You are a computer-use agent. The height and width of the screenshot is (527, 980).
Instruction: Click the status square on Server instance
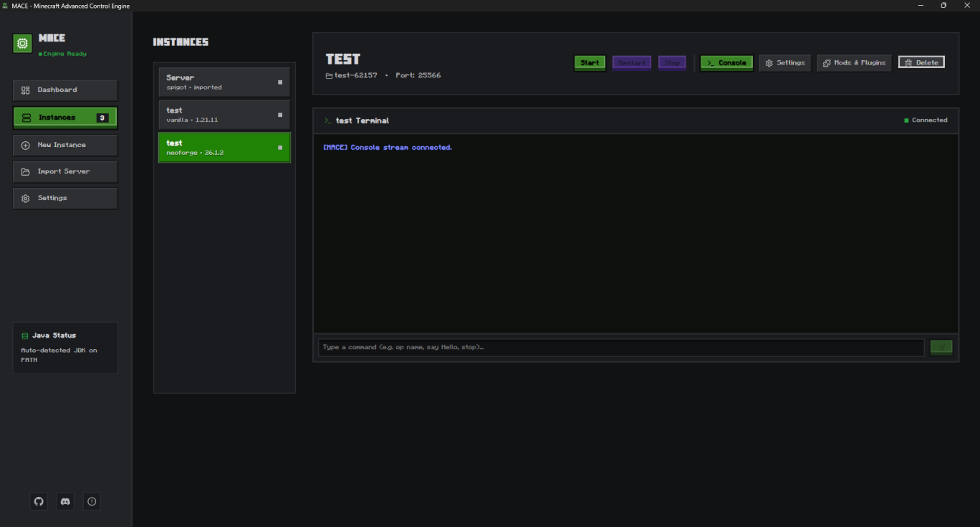280,82
